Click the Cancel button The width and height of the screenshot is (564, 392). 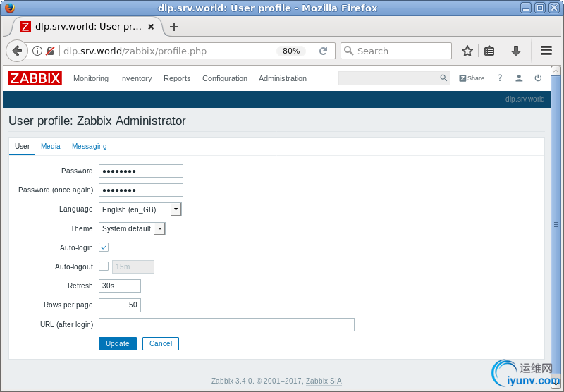point(161,343)
